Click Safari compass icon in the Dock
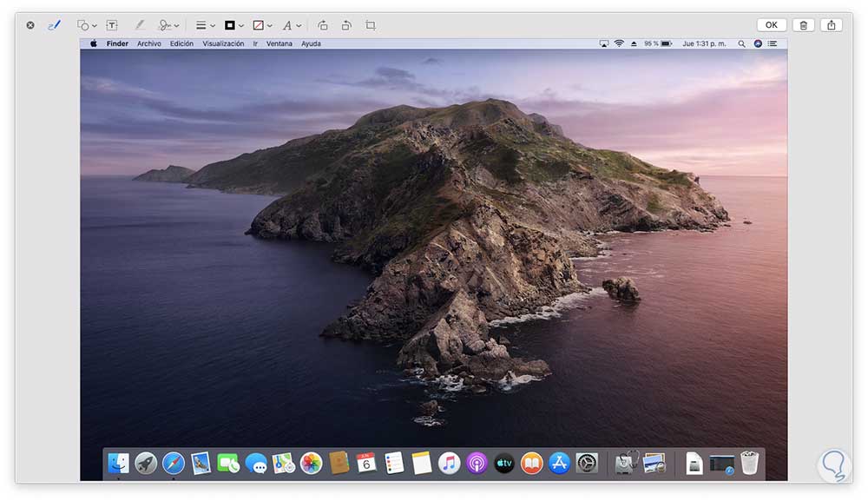This screenshot has height=501, width=868. 174,464
